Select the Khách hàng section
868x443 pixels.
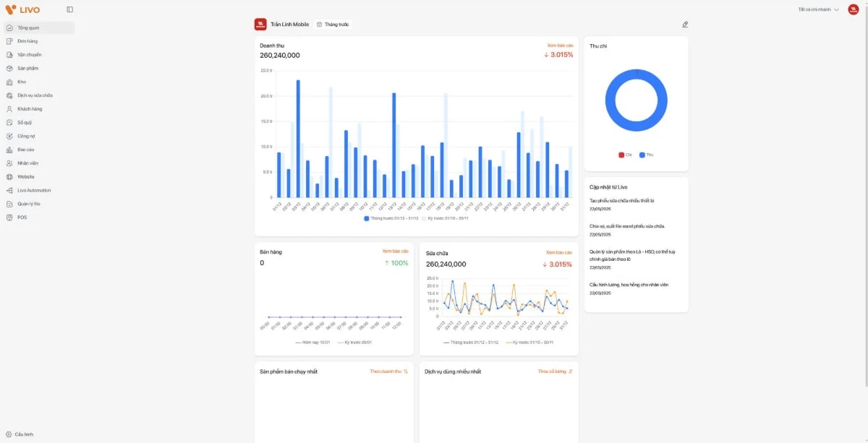31,108
